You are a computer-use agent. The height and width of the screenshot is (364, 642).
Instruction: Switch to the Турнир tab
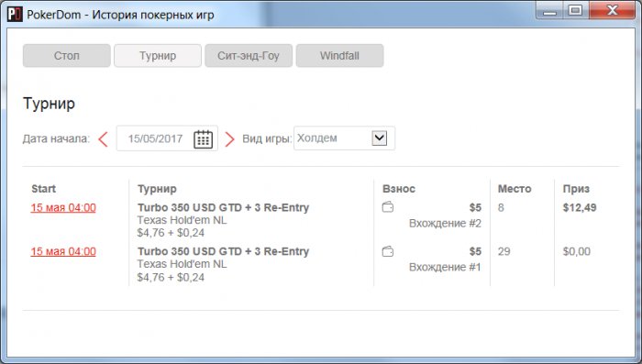coord(158,56)
